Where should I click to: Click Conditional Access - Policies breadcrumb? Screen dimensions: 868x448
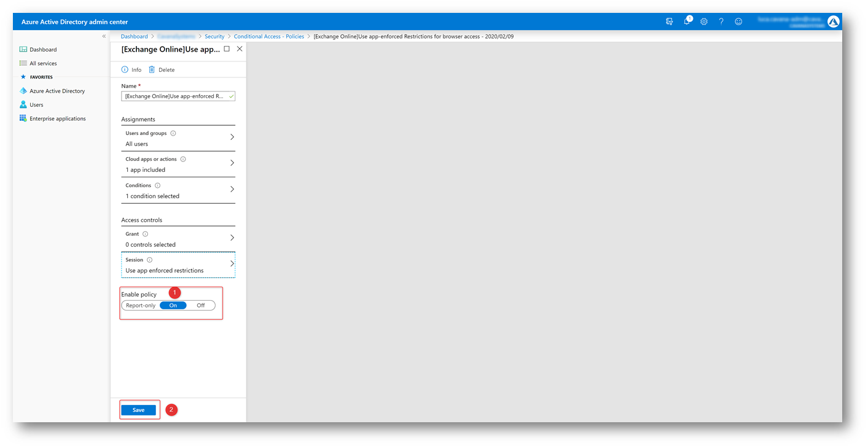269,37
